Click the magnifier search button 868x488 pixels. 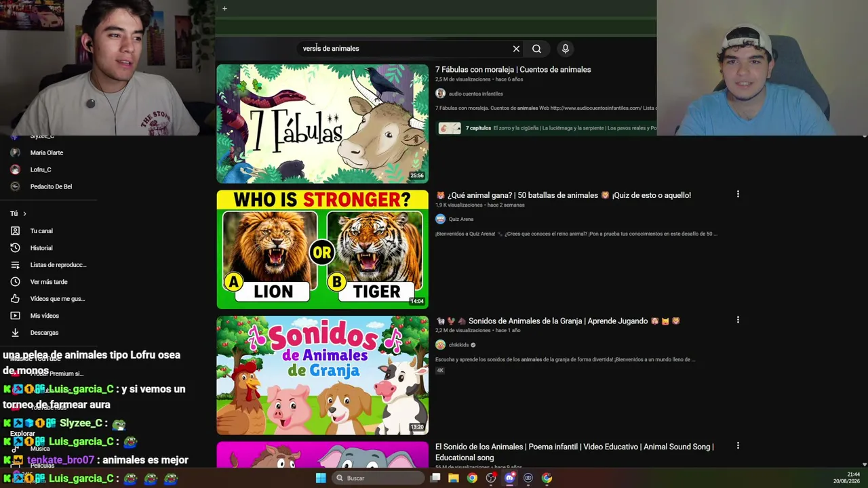click(x=536, y=49)
